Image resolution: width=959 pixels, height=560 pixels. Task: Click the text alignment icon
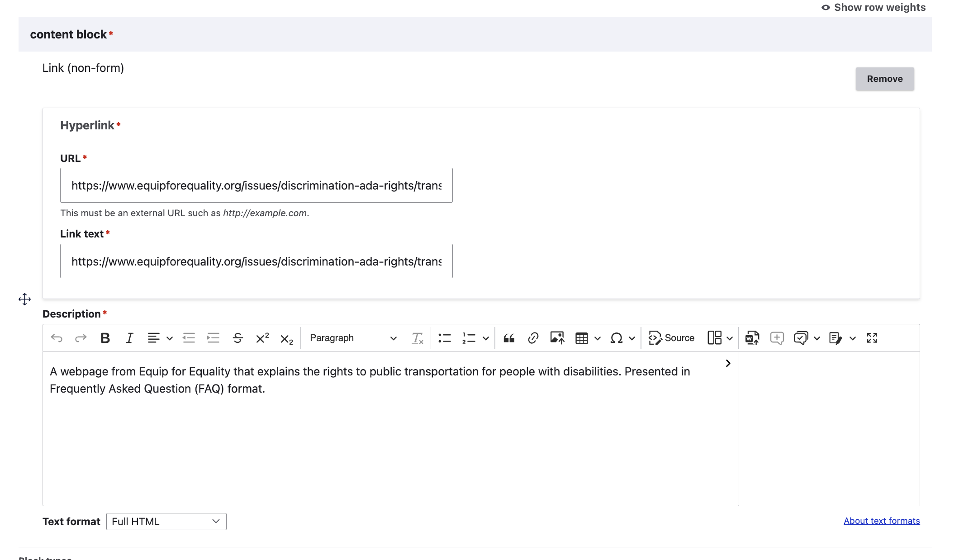[x=154, y=338]
